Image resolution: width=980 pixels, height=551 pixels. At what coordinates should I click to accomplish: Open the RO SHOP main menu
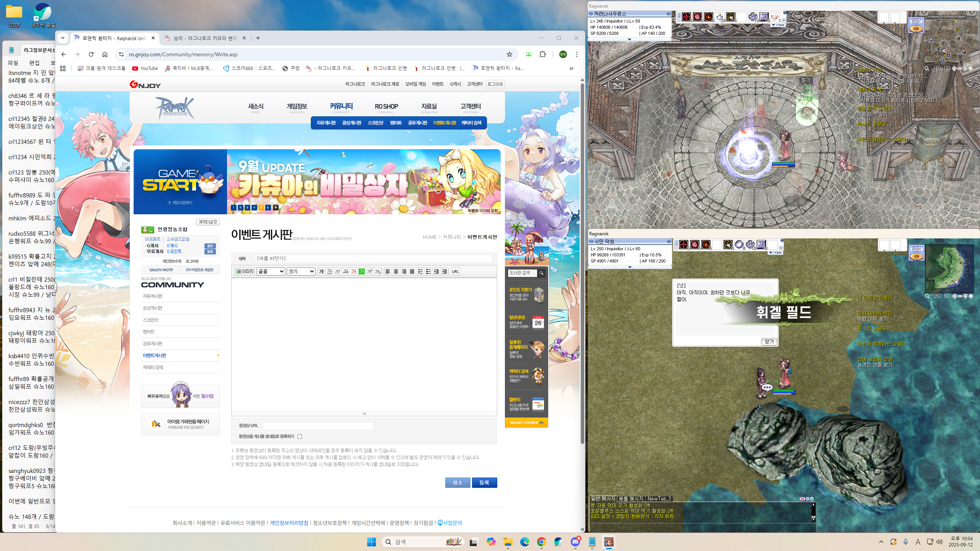pos(386,107)
